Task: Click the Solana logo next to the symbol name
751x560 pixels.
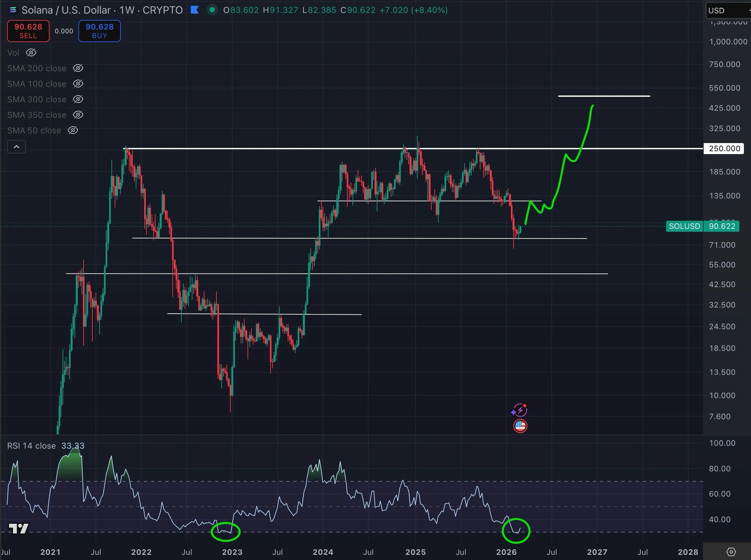Action: click(x=13, y=10)
